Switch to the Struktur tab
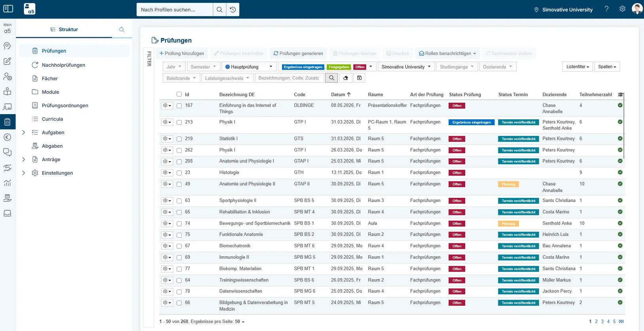Viewport: 644px width, 331px height. pyautogui.click(x=64, y=30)
